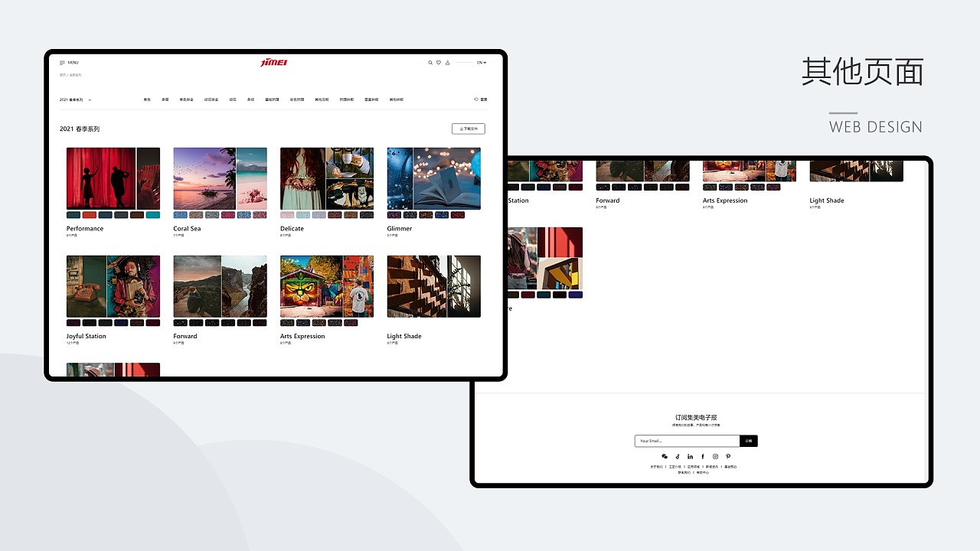Open Light Shade thumbnail in front window

coord(434,286)
